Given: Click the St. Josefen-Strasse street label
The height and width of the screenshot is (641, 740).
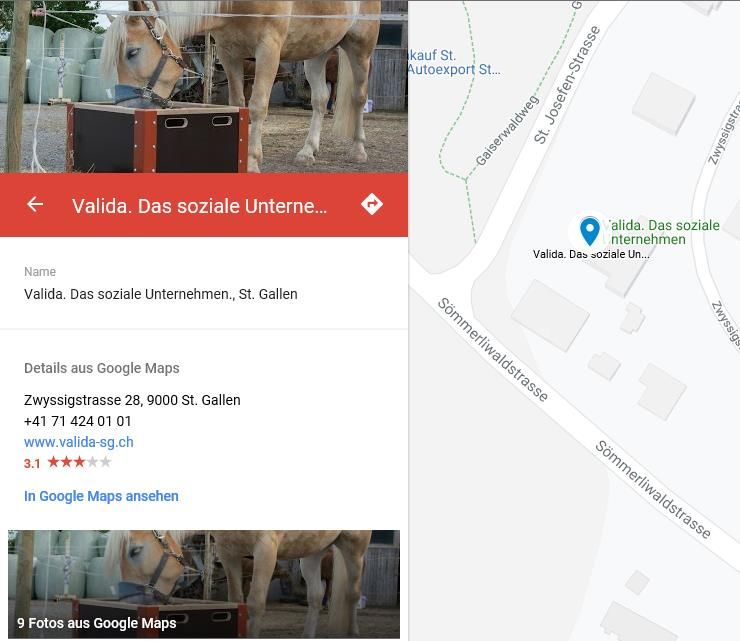Looking at the screenshot, I should [x=567, y=85].
